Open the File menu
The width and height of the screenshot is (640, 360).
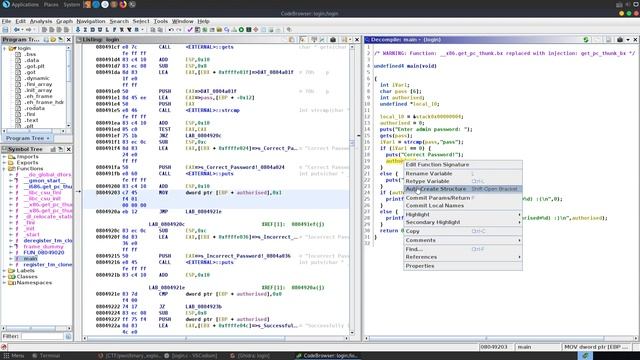pyautogui.click(x=6, y=21)
